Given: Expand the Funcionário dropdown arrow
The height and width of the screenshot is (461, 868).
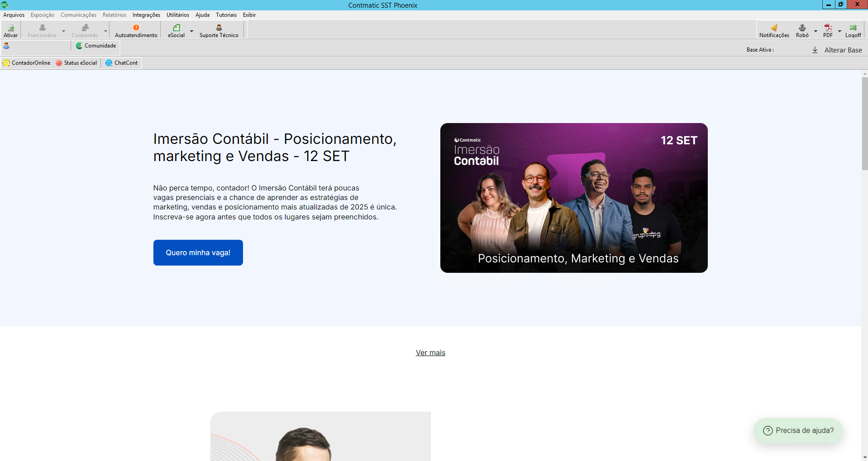Looking at the screenshot, I should click(63, 31).
